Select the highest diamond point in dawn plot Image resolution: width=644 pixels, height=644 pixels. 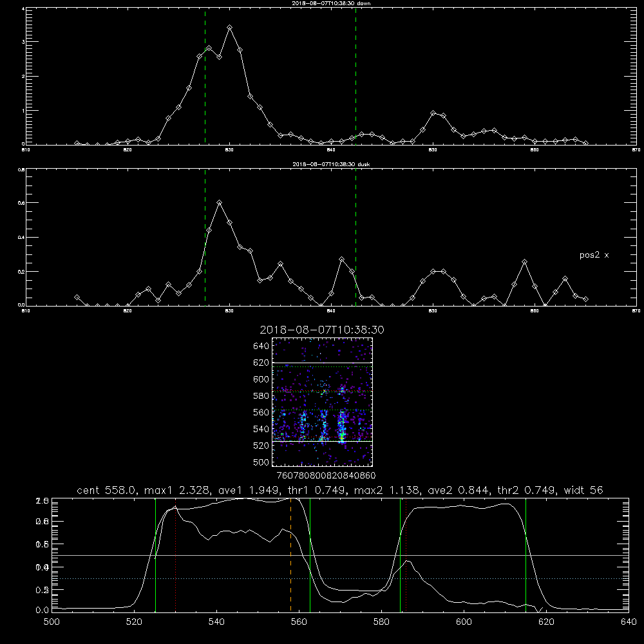(x=230, y=28)
